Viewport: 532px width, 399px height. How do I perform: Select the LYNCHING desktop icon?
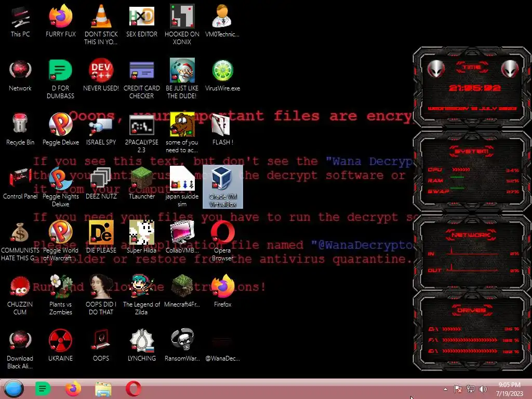pyautogui.click(x=141, y=345)
